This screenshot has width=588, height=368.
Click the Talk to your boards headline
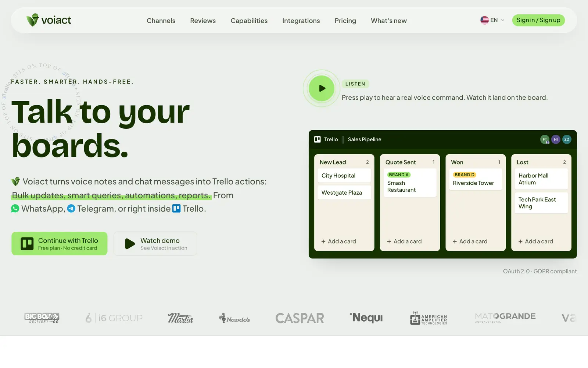pos(100,129)
